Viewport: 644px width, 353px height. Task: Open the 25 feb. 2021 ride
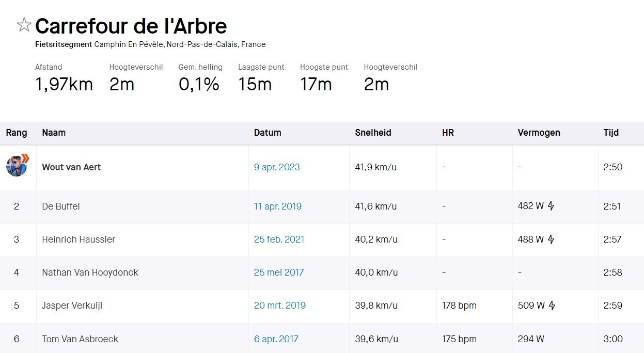(279, 239)
